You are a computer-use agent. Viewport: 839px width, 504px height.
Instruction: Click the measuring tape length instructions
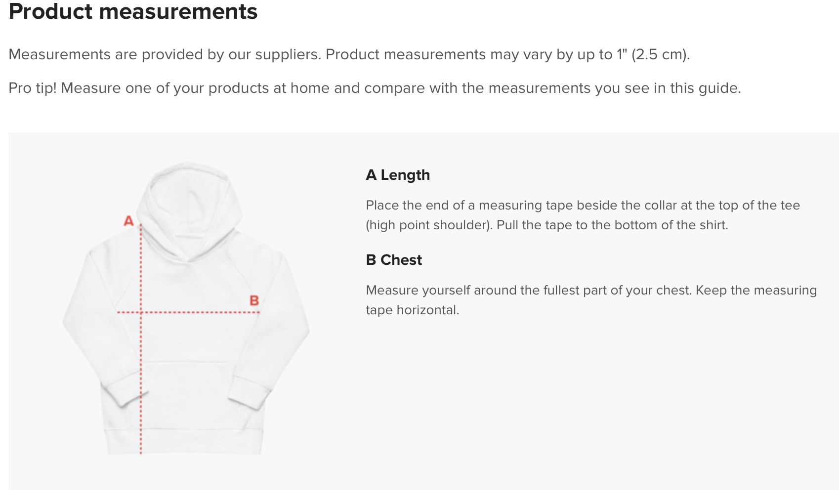[583, 215]
